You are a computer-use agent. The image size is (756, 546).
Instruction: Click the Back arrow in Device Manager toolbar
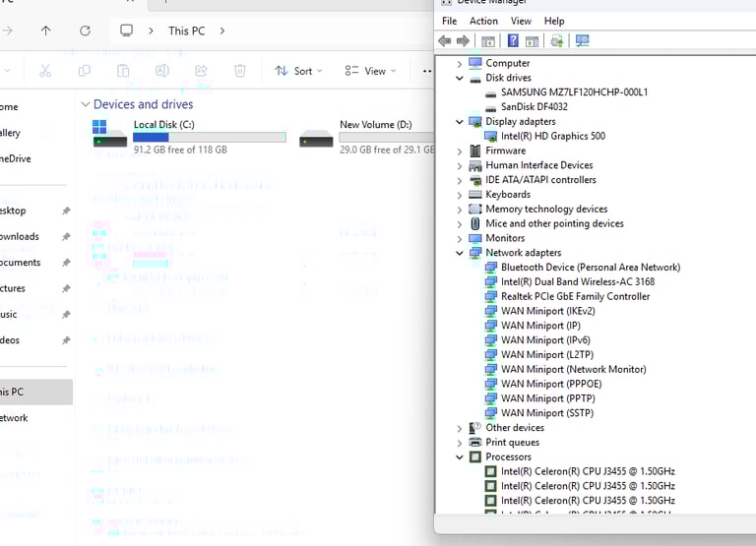click(x=445, y=41)
